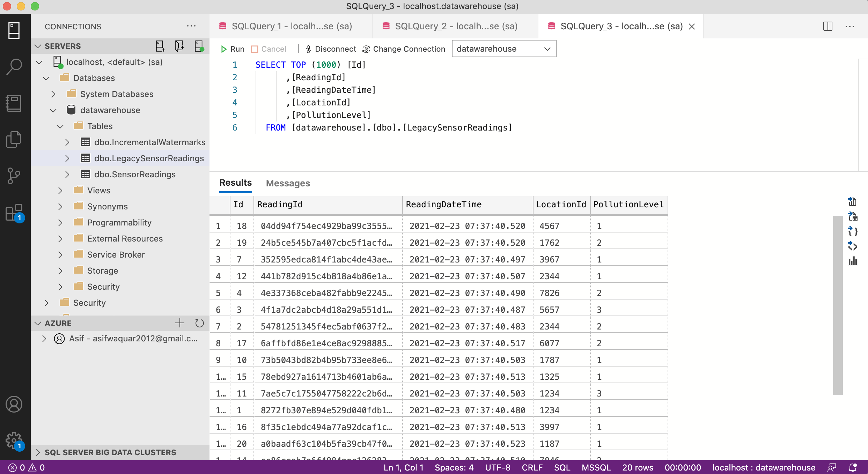Open the results chart viewer

[853, 261]
